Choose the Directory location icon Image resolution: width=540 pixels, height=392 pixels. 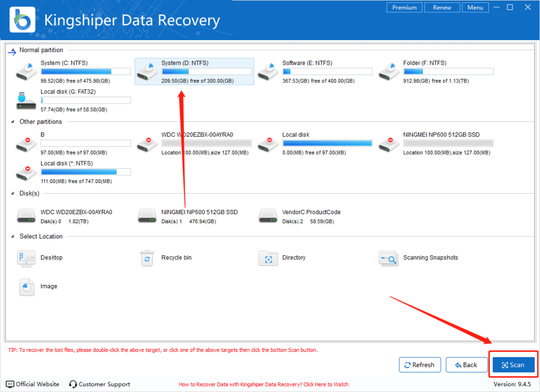click(268, 259)
